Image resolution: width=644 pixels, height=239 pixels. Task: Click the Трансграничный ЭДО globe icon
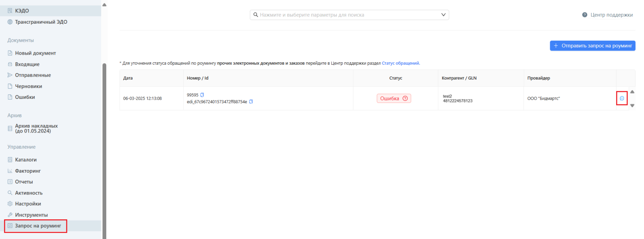pos(10,22)
